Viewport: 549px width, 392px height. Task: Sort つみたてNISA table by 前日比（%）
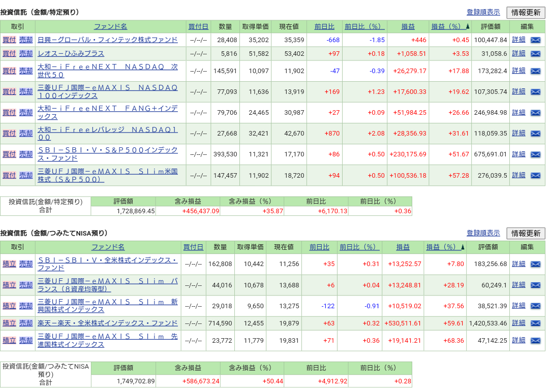[x=359, y=247]
